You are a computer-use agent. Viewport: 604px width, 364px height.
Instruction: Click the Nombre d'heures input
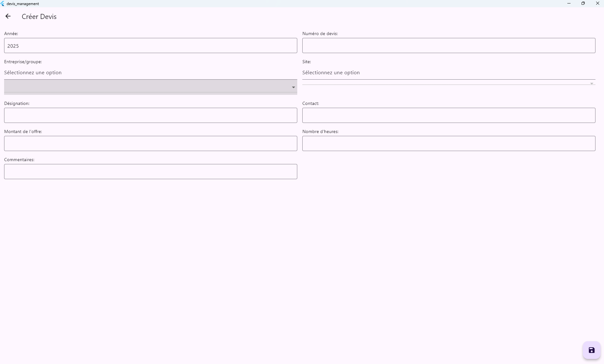point(449,143)
